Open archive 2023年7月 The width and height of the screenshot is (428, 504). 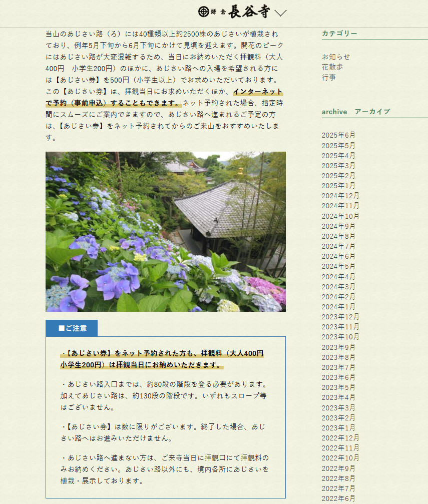pos(338,367)
